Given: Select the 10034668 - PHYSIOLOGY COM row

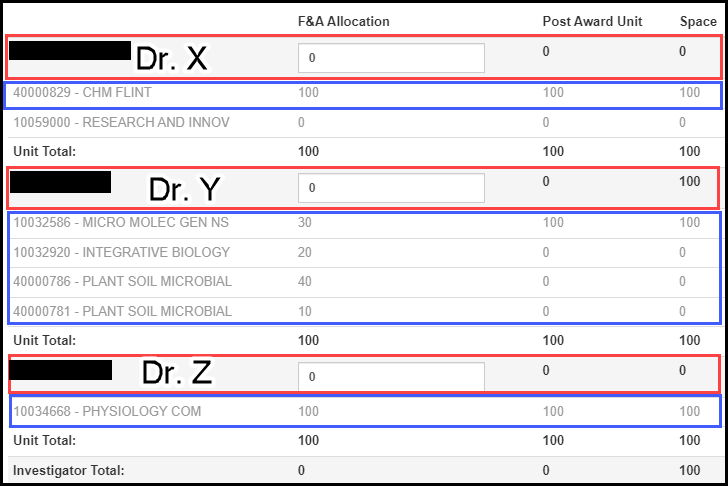Looking at the screenshot, I should point(107,411).
